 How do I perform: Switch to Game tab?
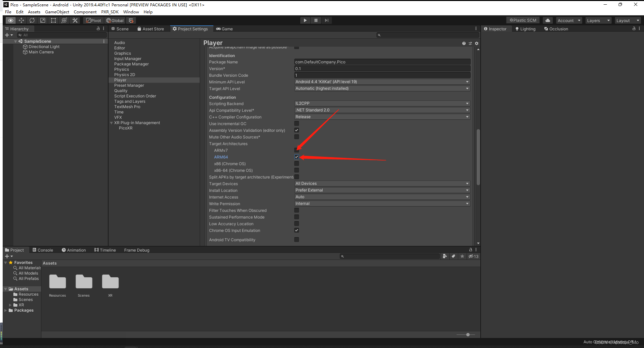224,29
